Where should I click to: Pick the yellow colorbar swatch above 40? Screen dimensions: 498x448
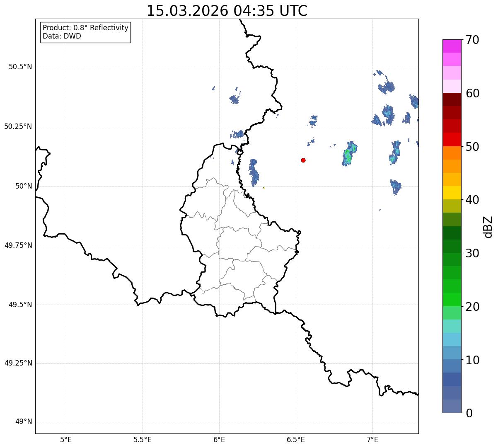point(452,193)
